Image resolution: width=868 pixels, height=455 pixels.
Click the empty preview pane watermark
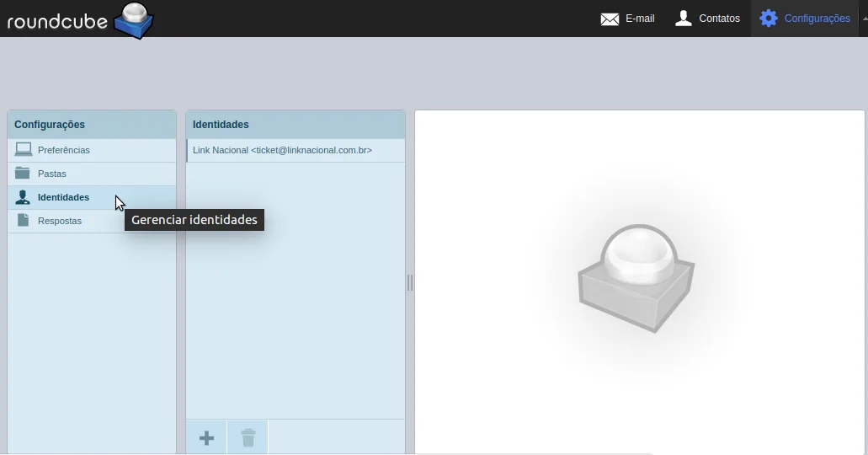[636, 276]
